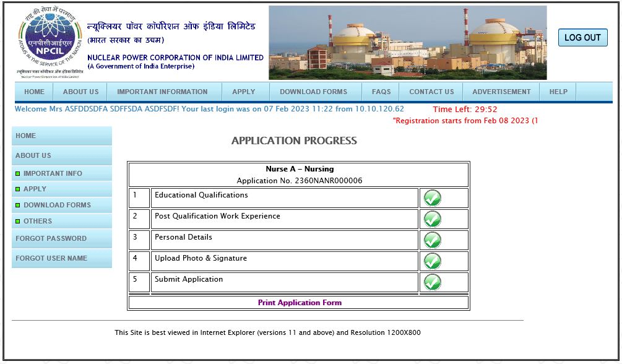This screenshot has height=364, width=622.
Task: Open FORGOT PASSWORD in the sidebar
Action: 62,238
